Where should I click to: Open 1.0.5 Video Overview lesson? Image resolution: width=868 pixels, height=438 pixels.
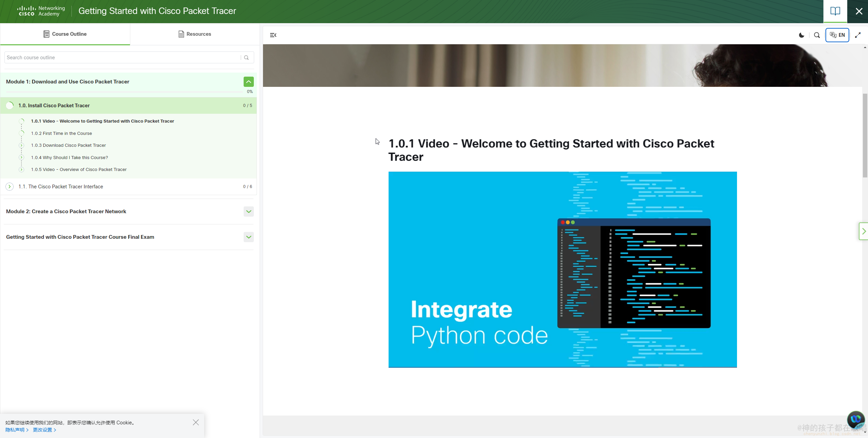79,170
